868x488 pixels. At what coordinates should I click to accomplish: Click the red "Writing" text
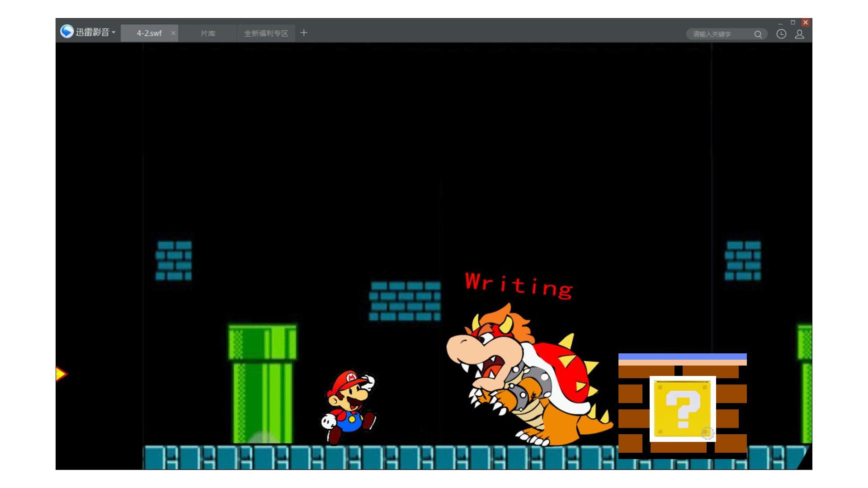[x=519, y=285]
